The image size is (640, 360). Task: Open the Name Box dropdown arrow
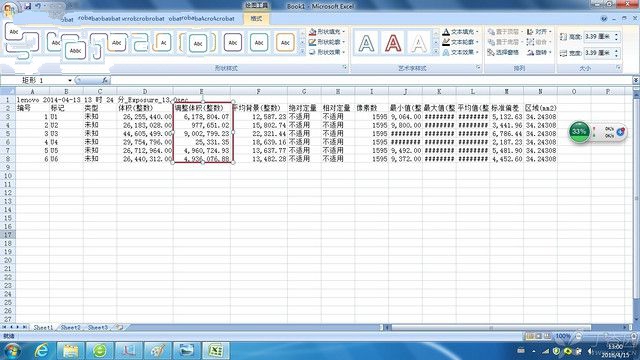[70, 80]
